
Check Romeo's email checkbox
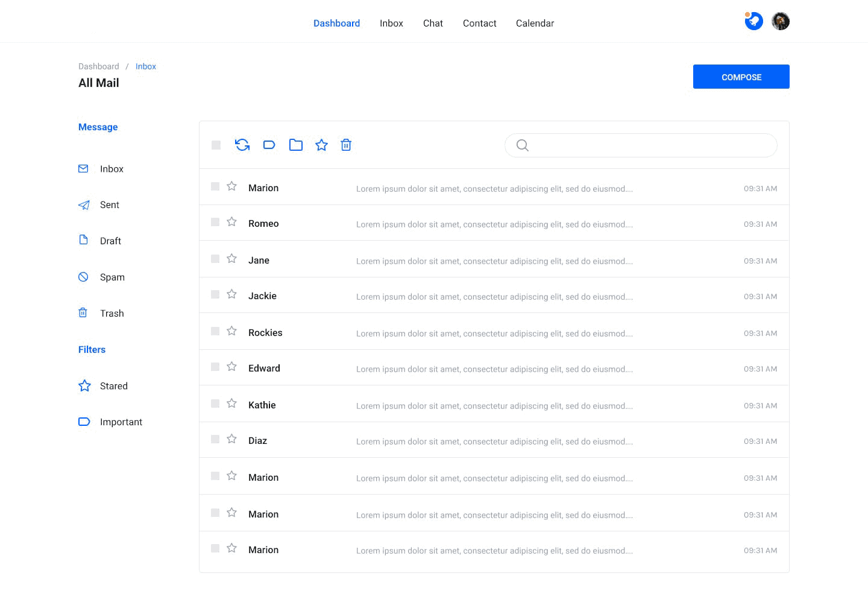point(215,222)
